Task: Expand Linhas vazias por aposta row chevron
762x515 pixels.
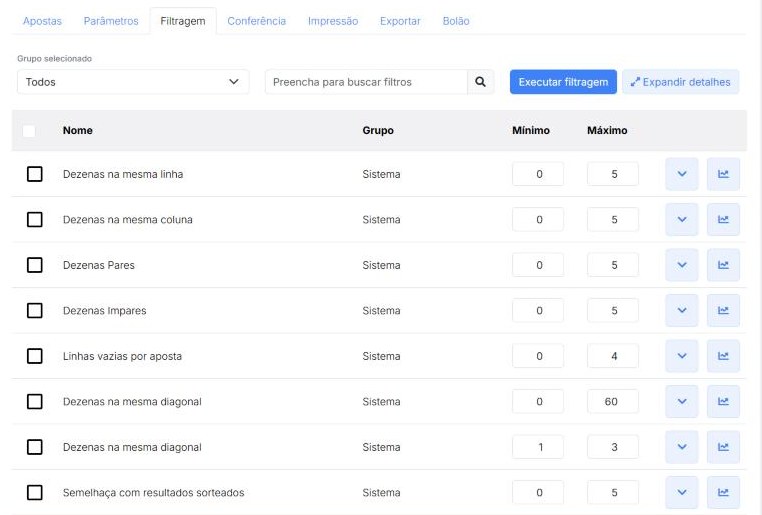Action: click(682, 356)
